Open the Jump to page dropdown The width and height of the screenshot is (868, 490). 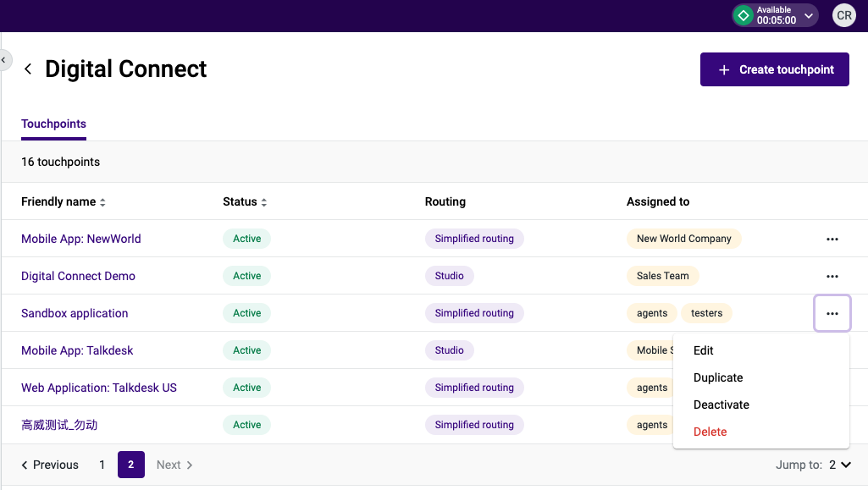pyautogui.click(x=839, y=465)
